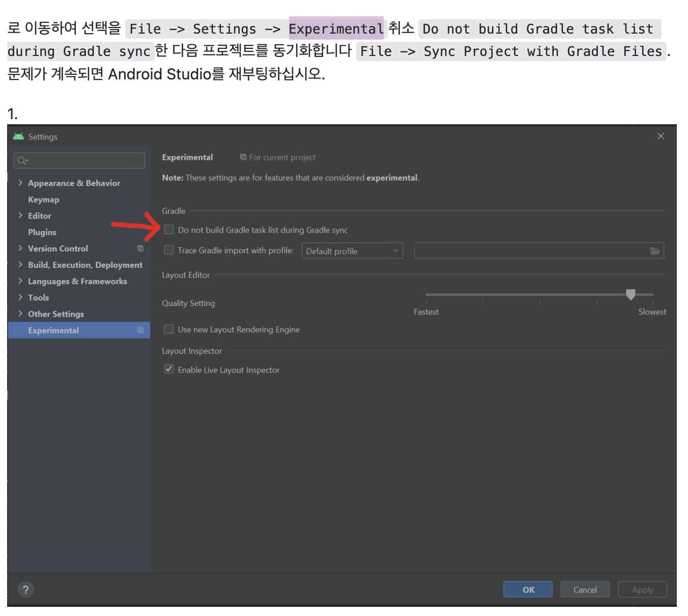
Task: Close the Settings dialog with the X
Action: [661, 136]
